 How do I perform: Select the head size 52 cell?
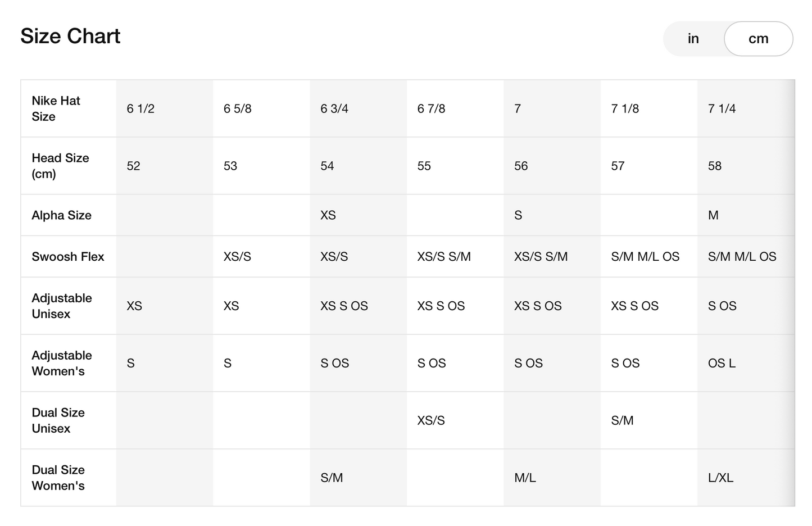[134, 166]
